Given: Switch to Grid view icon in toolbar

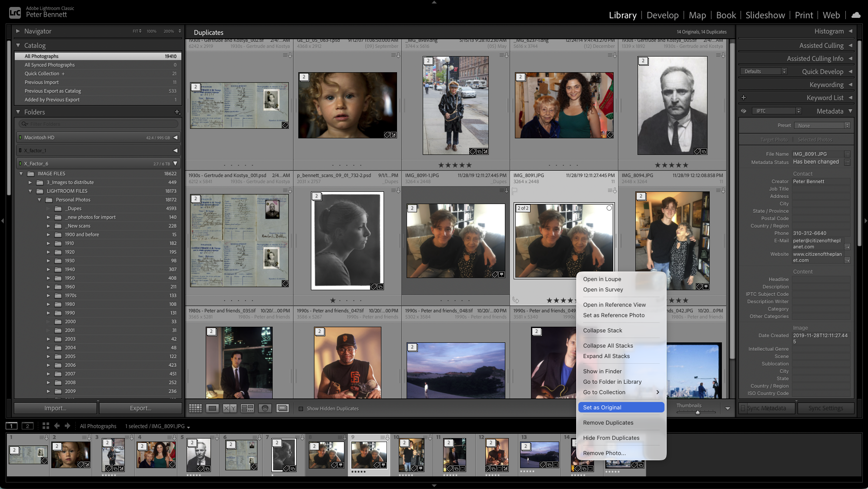Looking at the screenshot, I should pyautogui.click(x=195, y=408).
